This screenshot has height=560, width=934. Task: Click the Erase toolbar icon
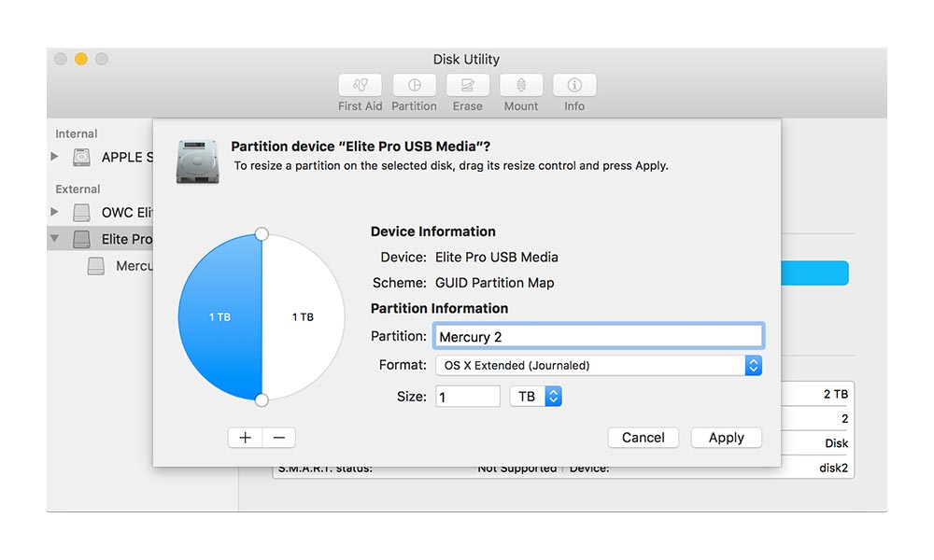coord(468,86)
